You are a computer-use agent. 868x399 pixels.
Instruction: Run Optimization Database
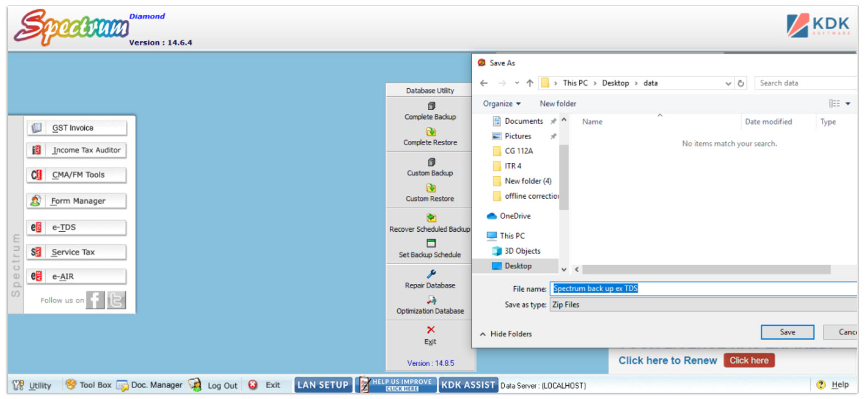tap(430, 305)
